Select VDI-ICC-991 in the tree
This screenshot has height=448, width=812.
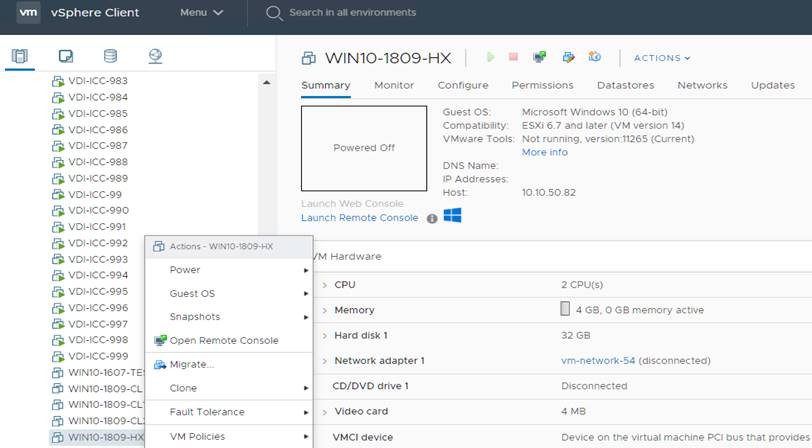coord(97,227)
